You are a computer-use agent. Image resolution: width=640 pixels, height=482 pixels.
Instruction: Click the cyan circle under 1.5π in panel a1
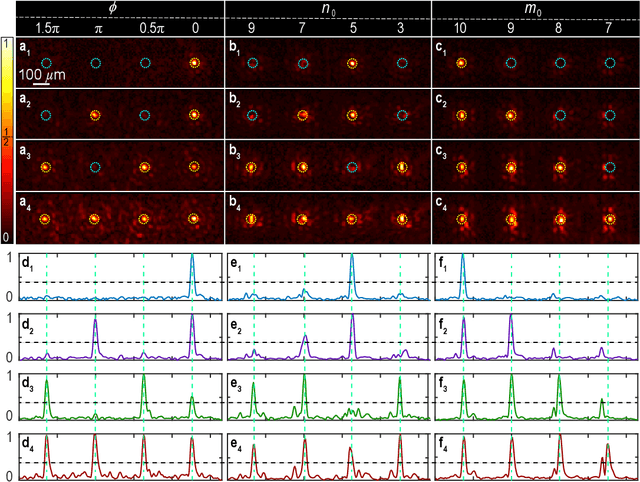pyautogui.click(x=46, y=63)
